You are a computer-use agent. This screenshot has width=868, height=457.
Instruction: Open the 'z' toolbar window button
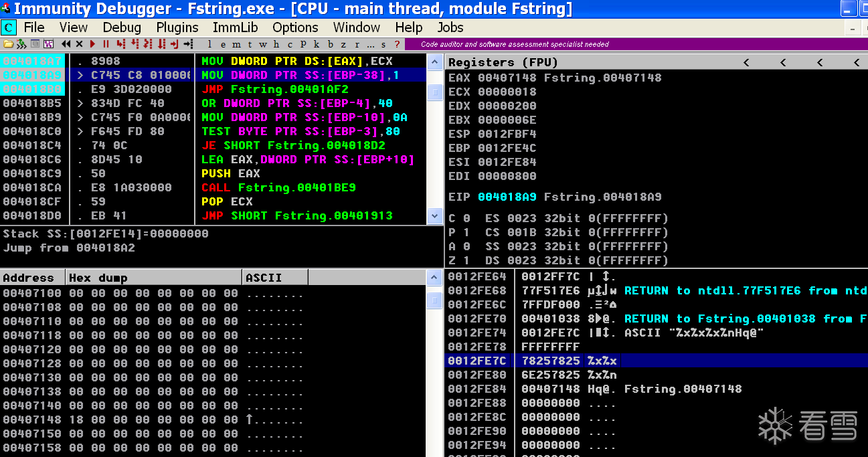point(343,44)
